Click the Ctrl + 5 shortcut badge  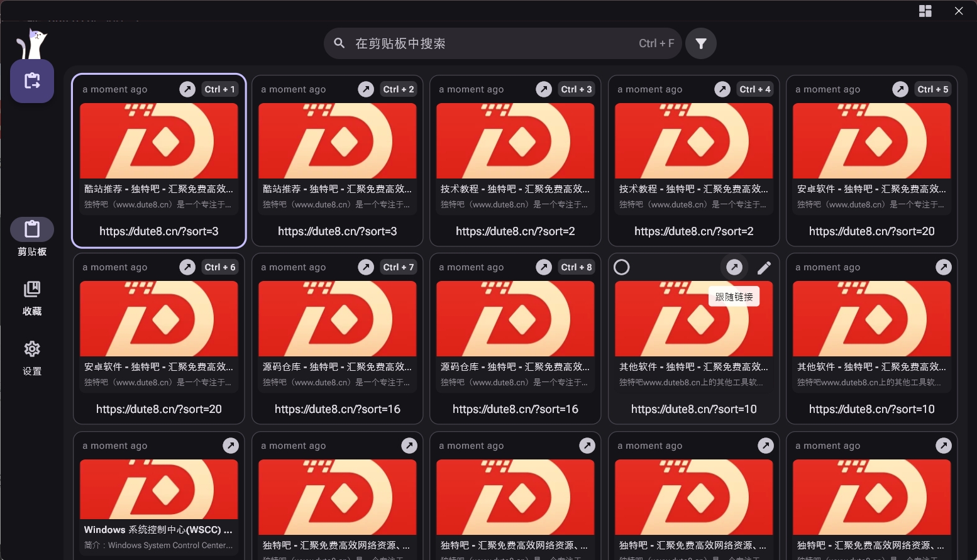[x=932, y=89]
